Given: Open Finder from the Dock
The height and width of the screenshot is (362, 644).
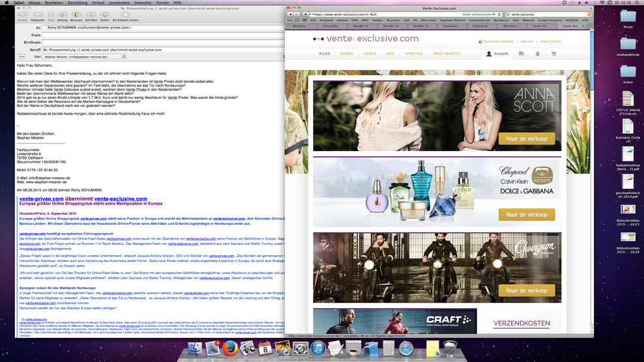Looking at the screenshot, I should point(195,348).
